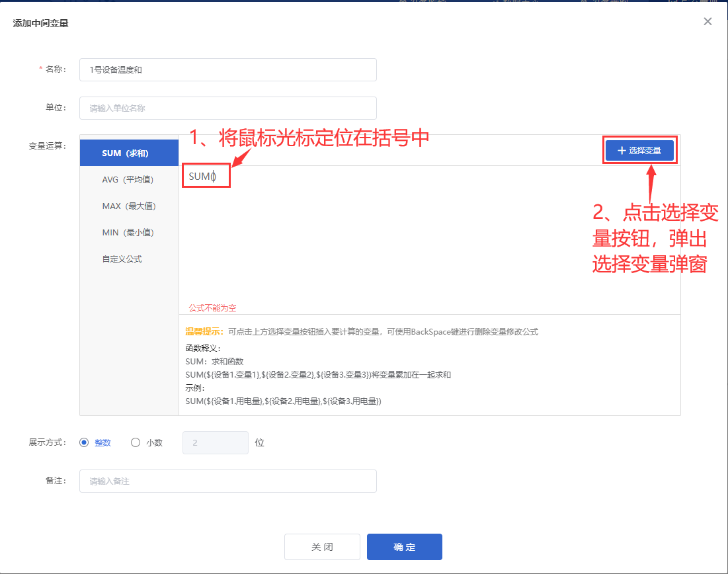Close the 添加中间变量 dialog with X

(708, 21)
